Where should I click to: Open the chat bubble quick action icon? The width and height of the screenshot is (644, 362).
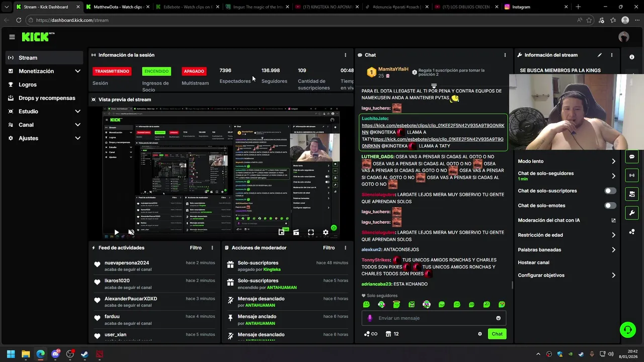tap(632, 156)
